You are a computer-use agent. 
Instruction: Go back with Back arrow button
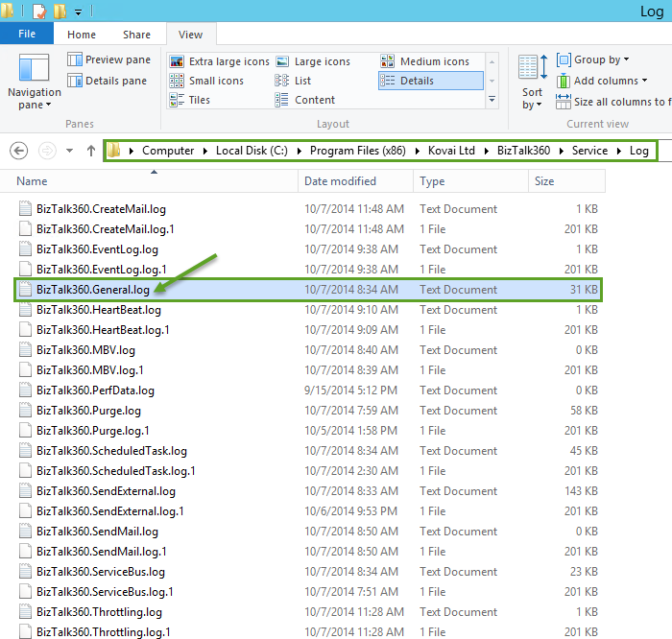click(x=18, y=151)
